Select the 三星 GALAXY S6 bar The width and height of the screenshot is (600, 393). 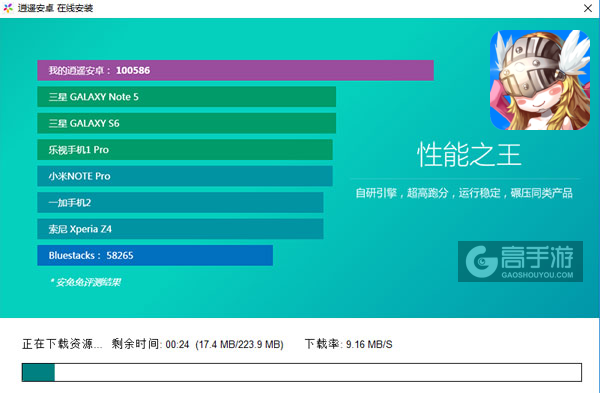(x=186, y=123)
